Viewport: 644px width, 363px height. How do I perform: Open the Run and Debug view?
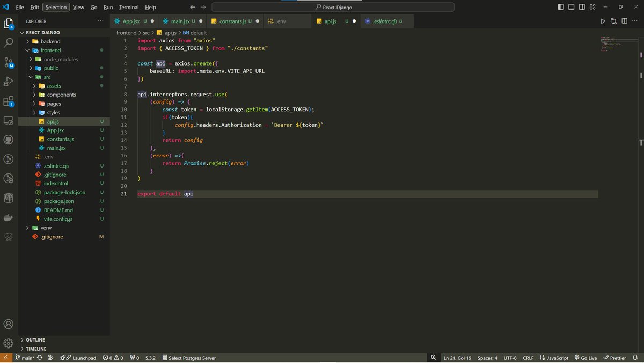tap(9, 82)
